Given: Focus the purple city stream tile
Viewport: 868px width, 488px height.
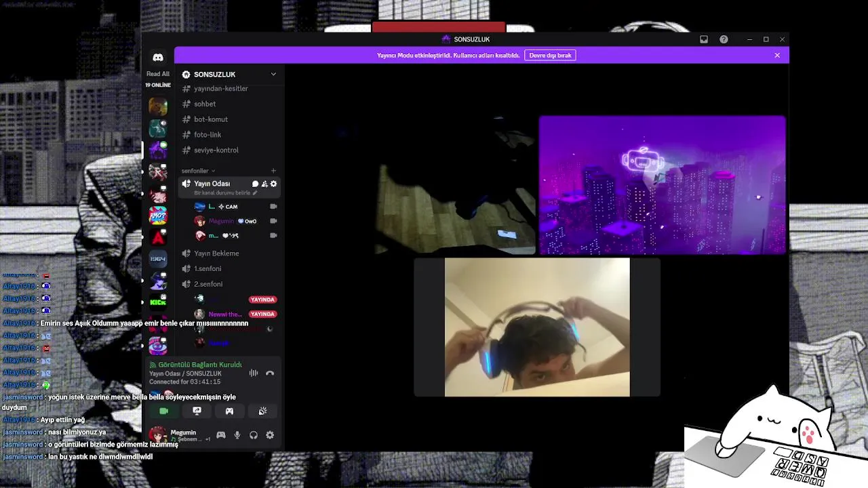Looking at the screenshot, I should click(x=663, y=185).
